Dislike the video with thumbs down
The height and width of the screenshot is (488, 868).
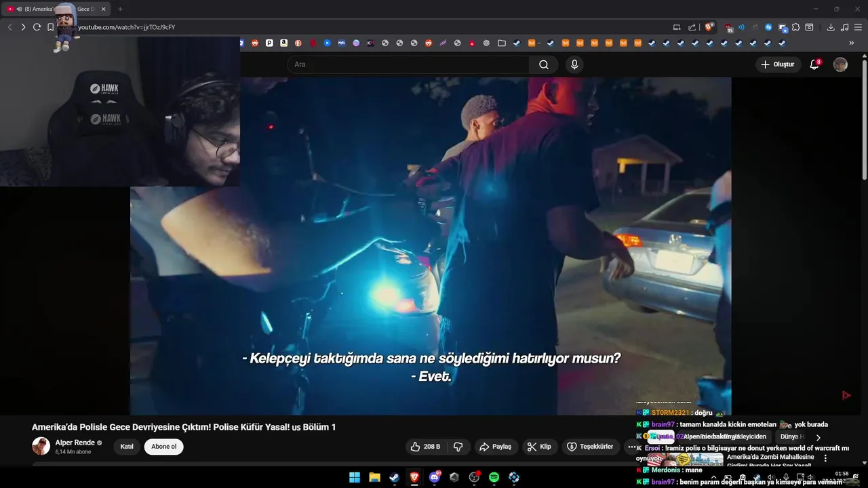pos(458,447)
